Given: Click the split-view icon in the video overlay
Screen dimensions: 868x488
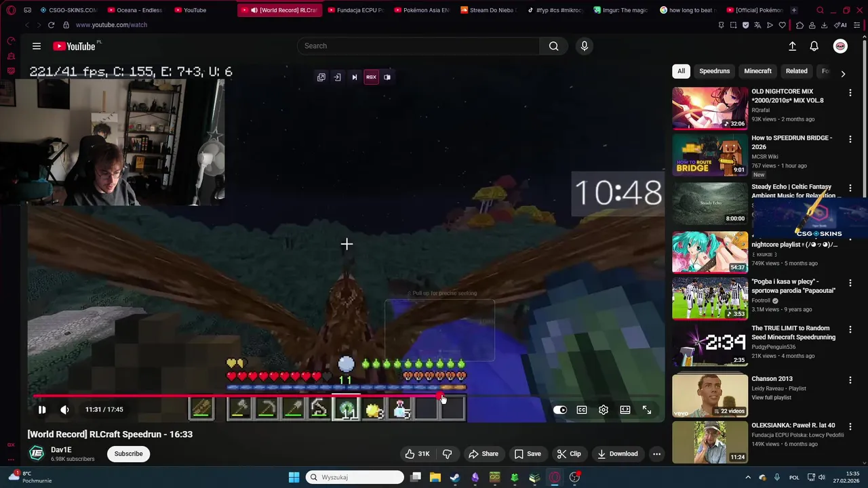Looking at the screenshot, I should coord(387,77).
